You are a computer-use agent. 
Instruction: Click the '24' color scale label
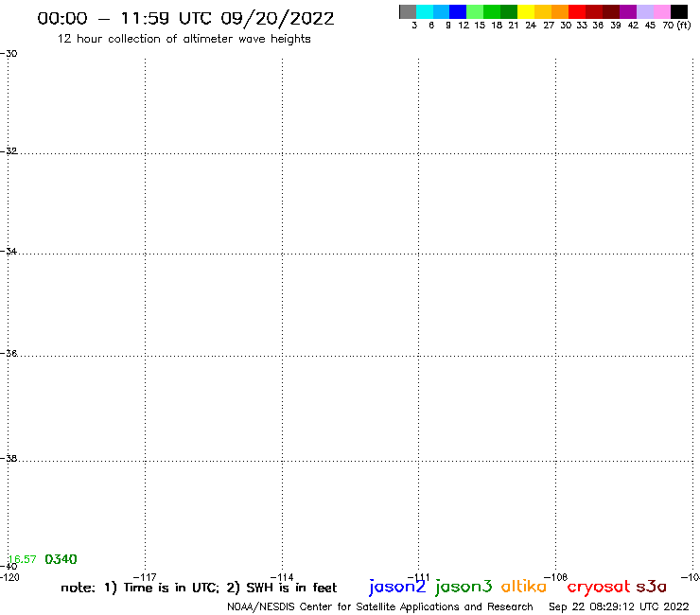click(x=531, y=26)
